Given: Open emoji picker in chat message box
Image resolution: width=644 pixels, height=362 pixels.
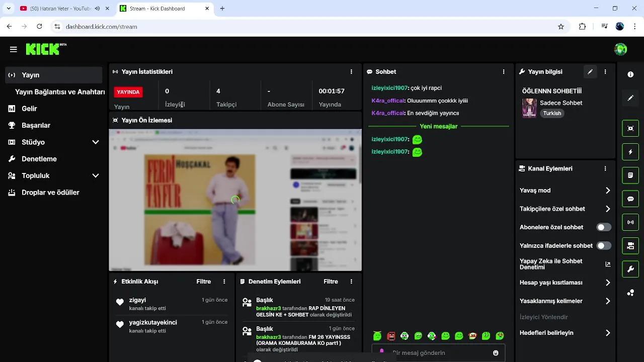Looking at the screenshot, I should [496, 353].
